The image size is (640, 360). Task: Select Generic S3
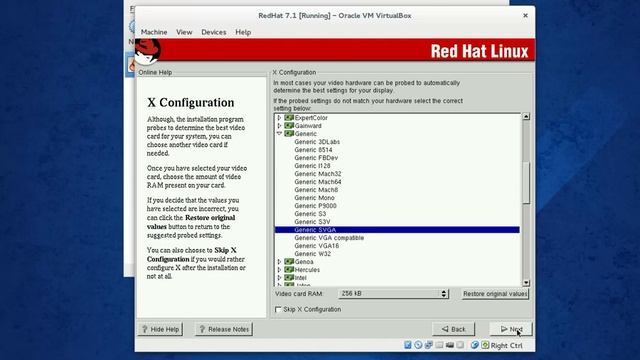click(310, 214)
